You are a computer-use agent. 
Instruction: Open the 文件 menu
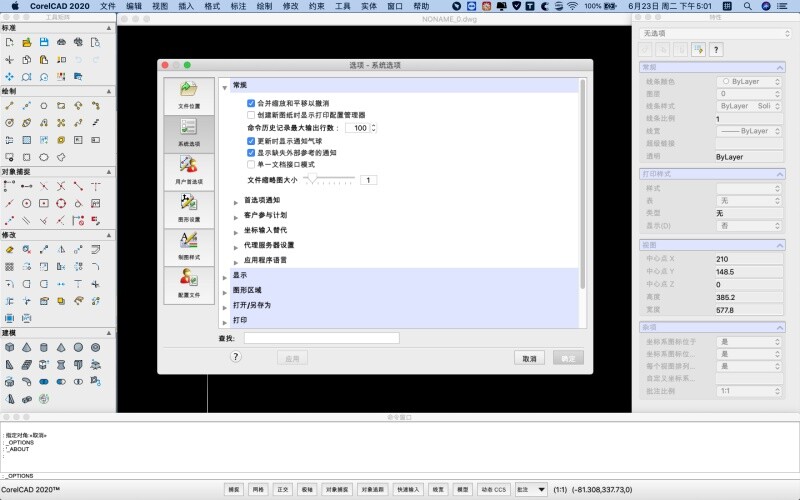[x=108, y=6]
